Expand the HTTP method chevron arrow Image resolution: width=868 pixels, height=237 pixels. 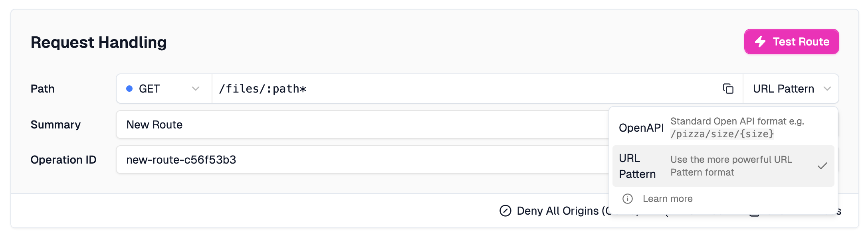tap(196, 89)
